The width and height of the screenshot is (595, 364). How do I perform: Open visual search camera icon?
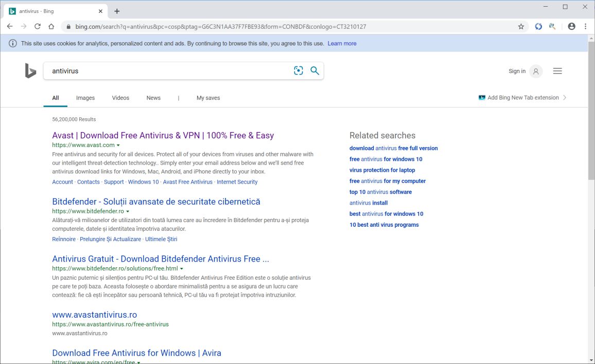point(299,71)
